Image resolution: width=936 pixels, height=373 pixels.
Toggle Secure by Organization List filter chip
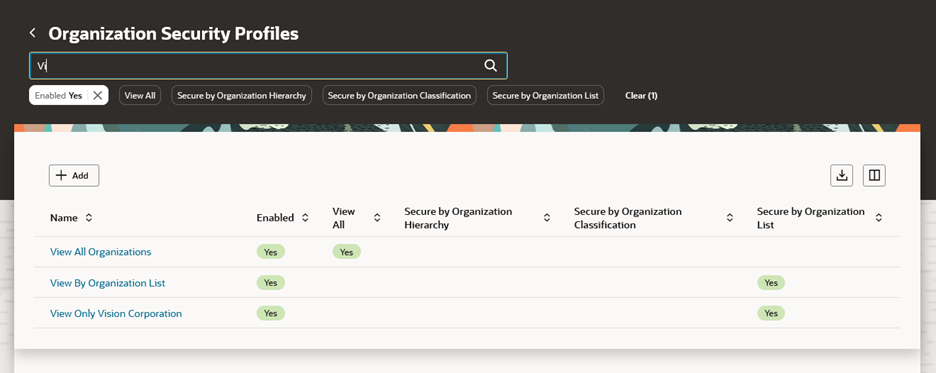pyautogui.click(x=546, y=95)
